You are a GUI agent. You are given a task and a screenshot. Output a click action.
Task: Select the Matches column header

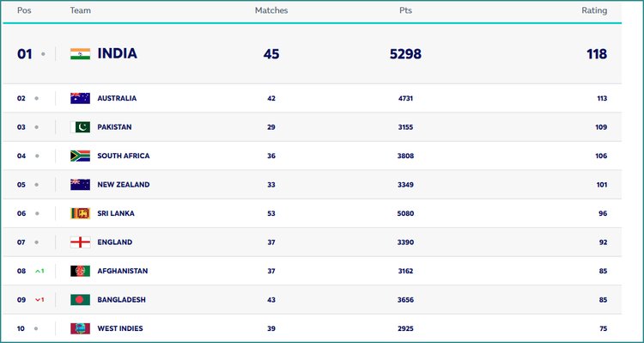tap(271, 10)
